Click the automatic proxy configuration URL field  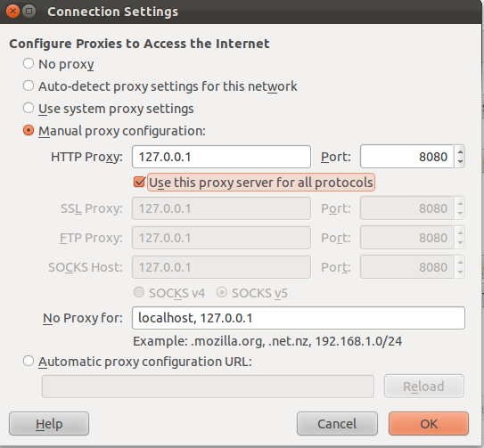coord(208,387)
